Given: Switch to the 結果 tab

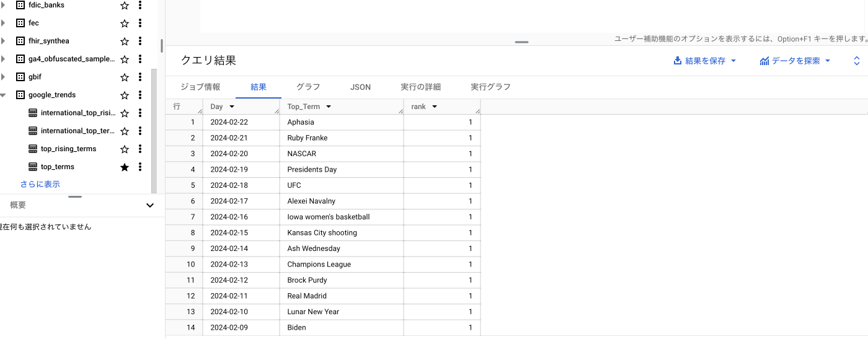Looking at the screenshot, I should (259, 87).
